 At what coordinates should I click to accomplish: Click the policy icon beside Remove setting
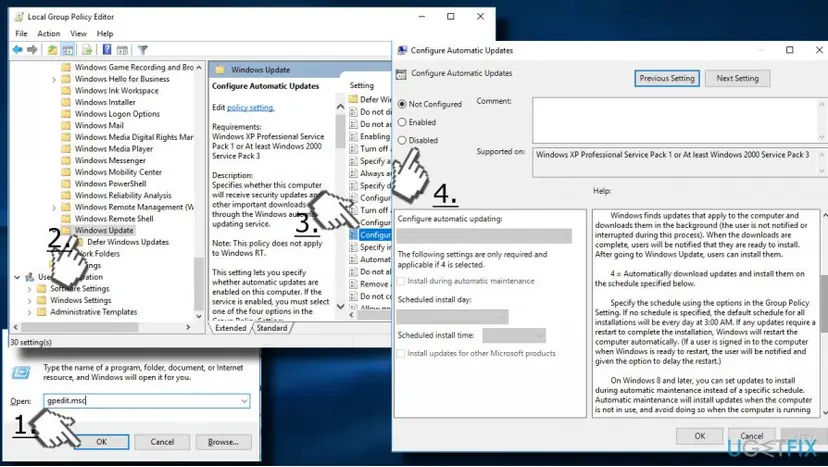pyautogui.click(x=353, y=284)
